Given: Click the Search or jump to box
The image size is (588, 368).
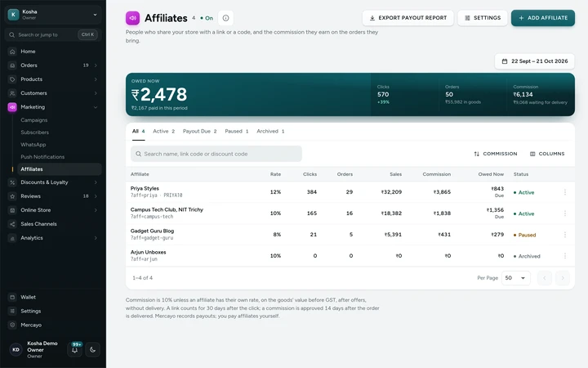Looking at the screenshot, I should 53,35.
